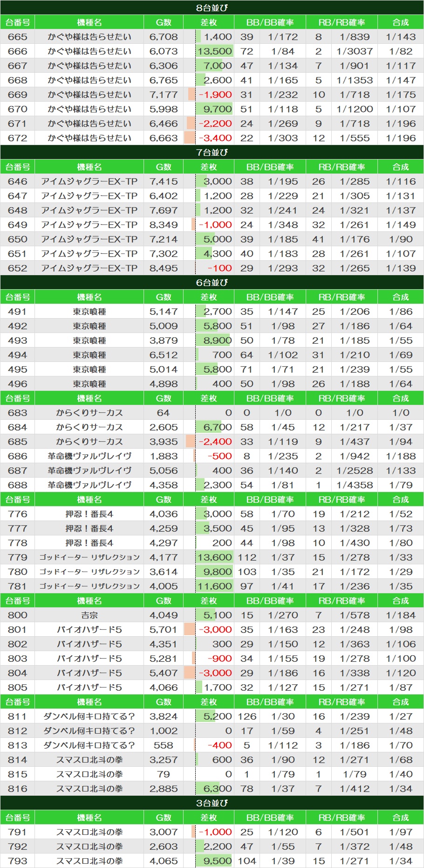Screen dimensions: 424x868
Task: Click machine number 491 東京喰種
Action: (x=18, y=312)
